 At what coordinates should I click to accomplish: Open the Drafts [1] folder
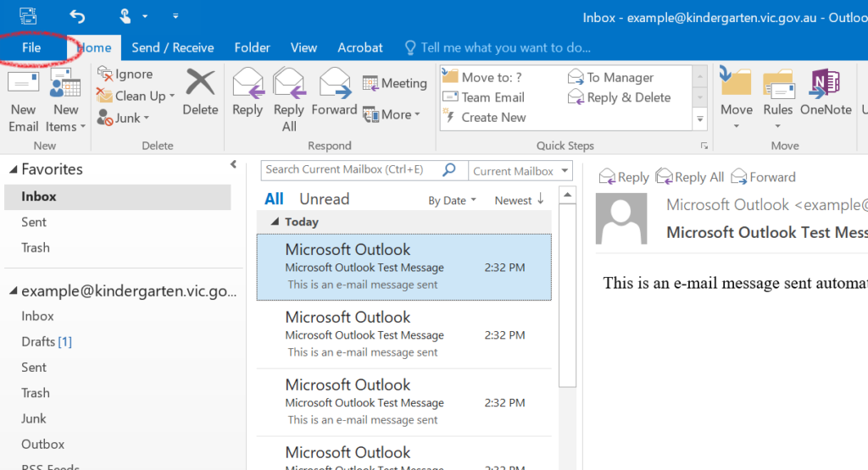(47, 342)
